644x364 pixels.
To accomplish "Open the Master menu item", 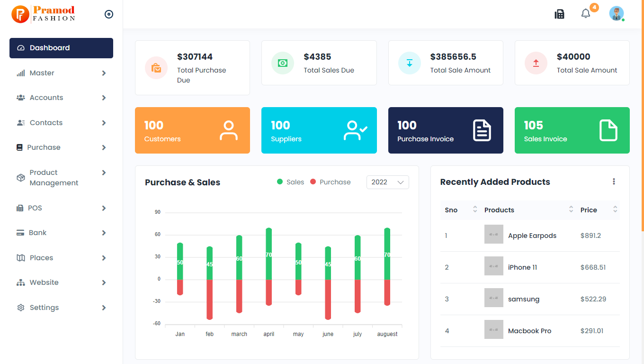I will pos(61,73).
